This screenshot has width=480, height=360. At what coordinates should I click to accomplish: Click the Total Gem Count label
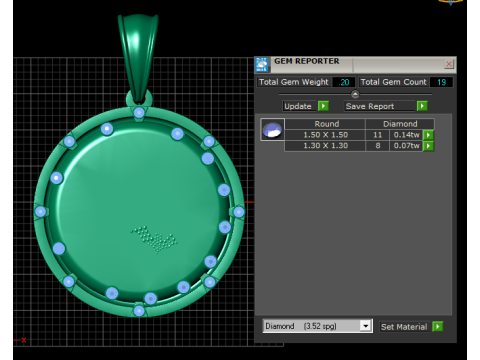(393, 82)
